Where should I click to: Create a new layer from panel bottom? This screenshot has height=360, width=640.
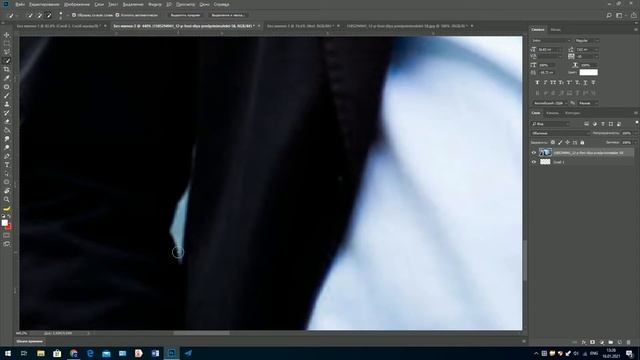[620, 342]
